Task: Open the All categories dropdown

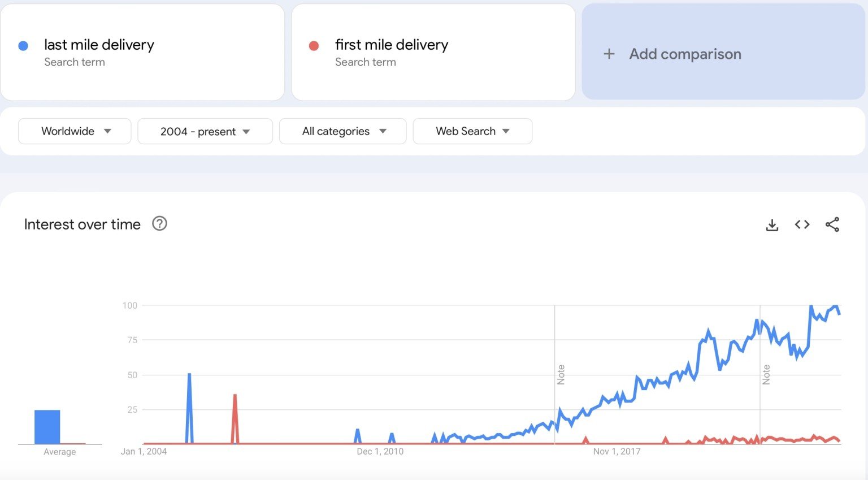Action: click(342, 131)
